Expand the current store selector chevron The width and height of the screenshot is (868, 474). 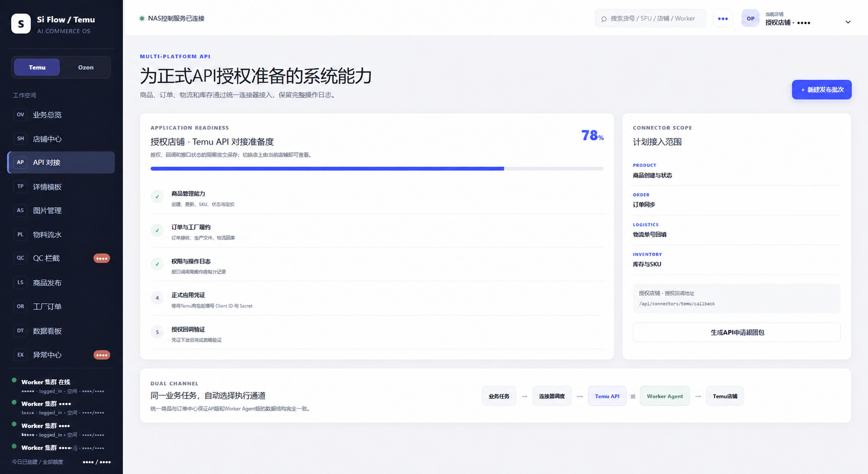(848, 22)
